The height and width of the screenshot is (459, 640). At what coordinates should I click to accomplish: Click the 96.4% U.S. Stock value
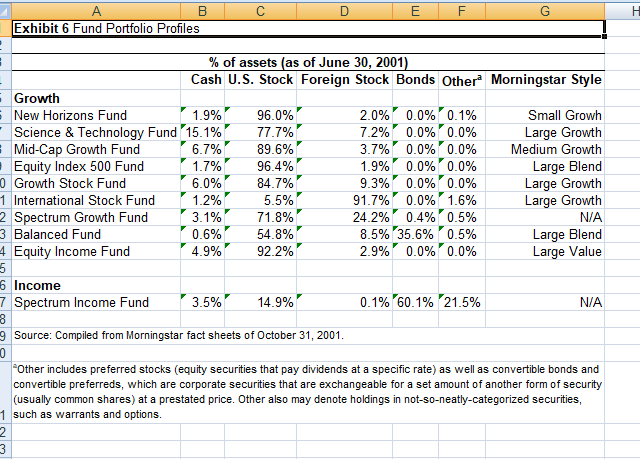[x=260, y=166]
